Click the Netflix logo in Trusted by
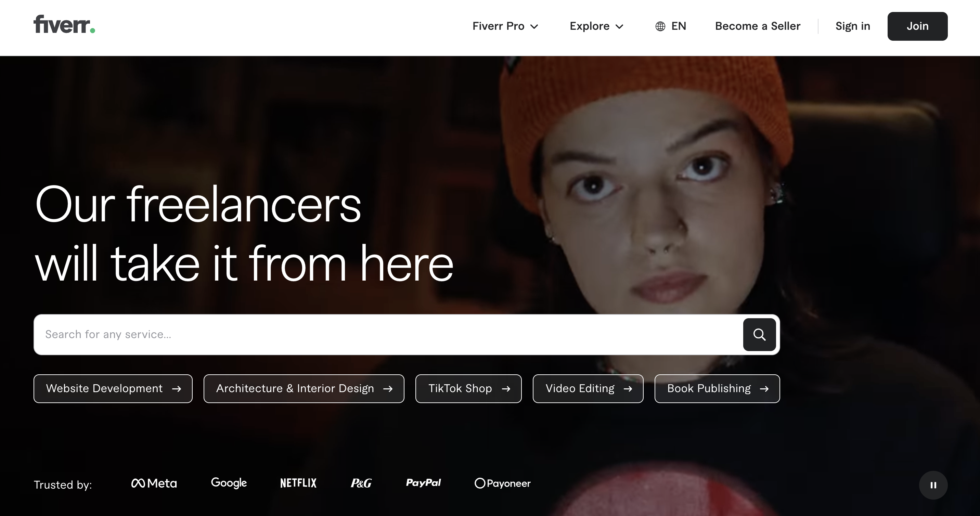 (x=298, y=483)
